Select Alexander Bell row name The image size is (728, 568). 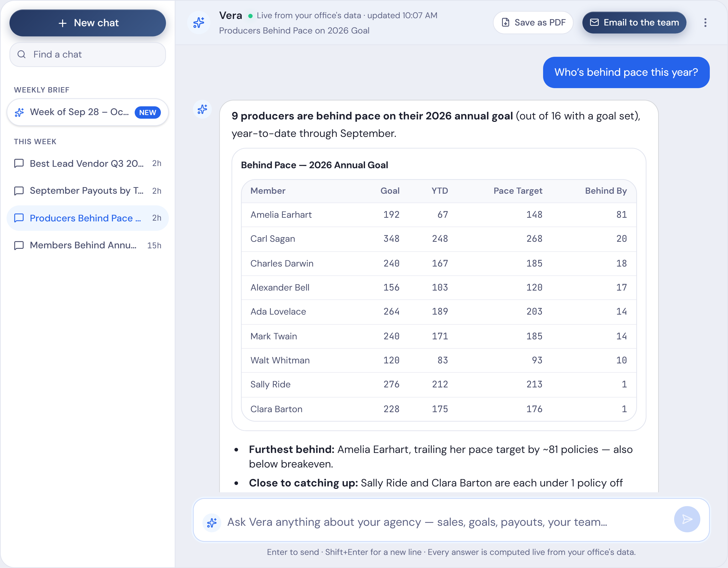(280, 287)
